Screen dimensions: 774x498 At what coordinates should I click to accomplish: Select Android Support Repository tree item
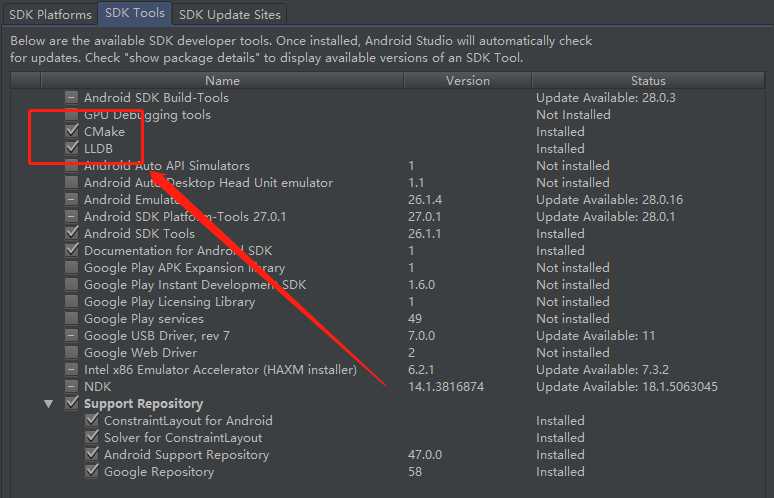pos(186,455)
